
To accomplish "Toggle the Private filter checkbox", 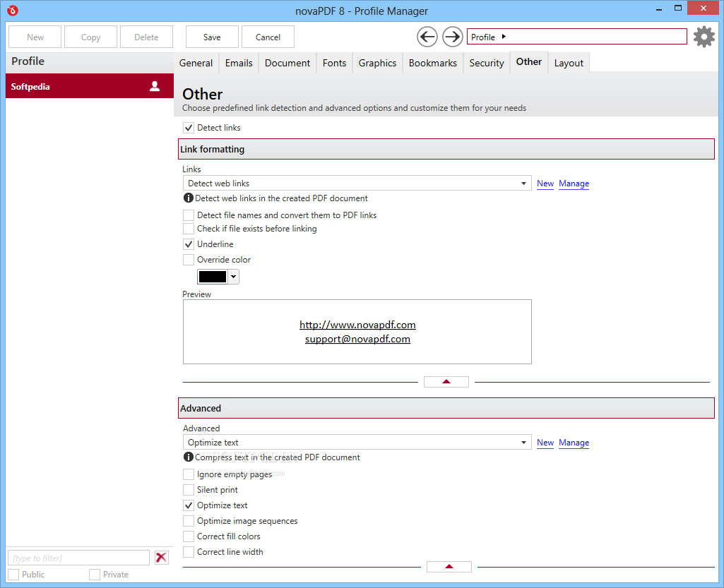I will (95, 575).
